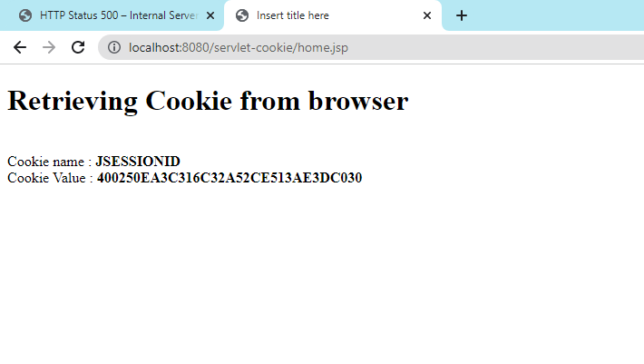The image size is (644, 364).
Task: Reload the home.jsp page
Action: pos(78,48)
